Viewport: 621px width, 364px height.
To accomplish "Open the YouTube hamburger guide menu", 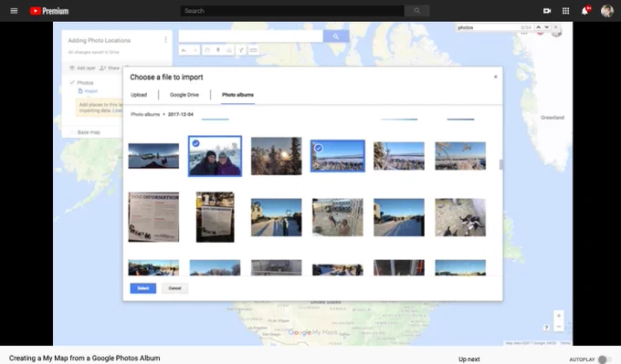I will point(14,11).
